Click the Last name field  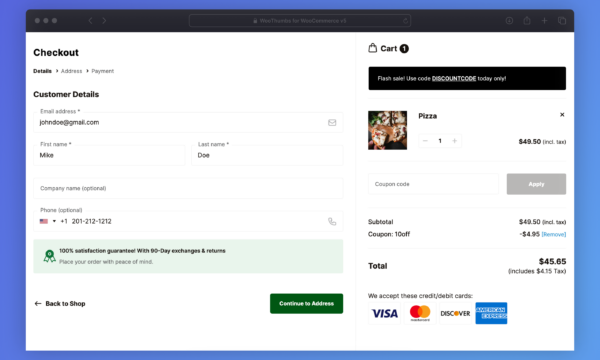267,155
